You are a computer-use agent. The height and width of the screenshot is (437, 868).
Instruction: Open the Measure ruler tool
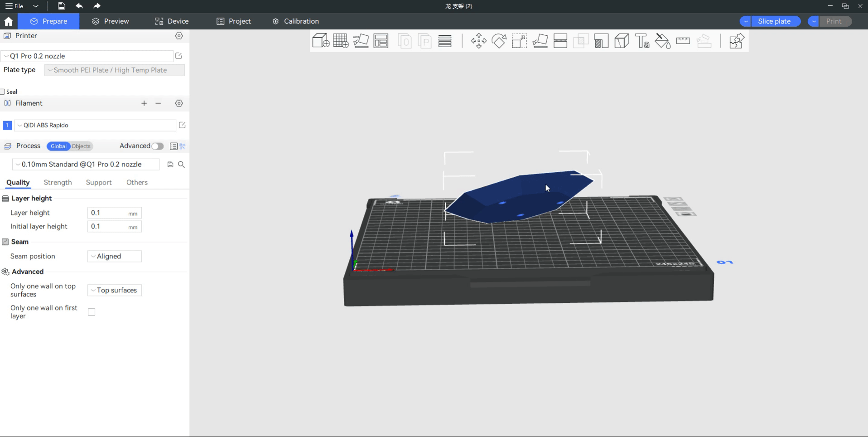coord(683,41)
